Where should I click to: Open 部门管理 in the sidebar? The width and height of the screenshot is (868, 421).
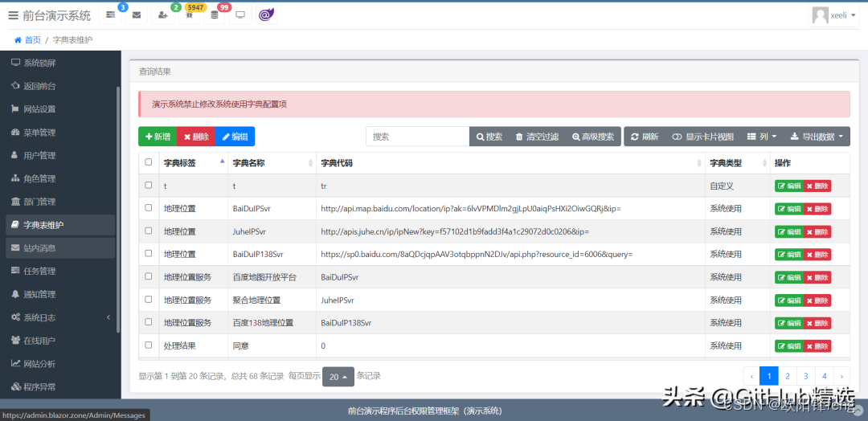click(x=60, y=202)
